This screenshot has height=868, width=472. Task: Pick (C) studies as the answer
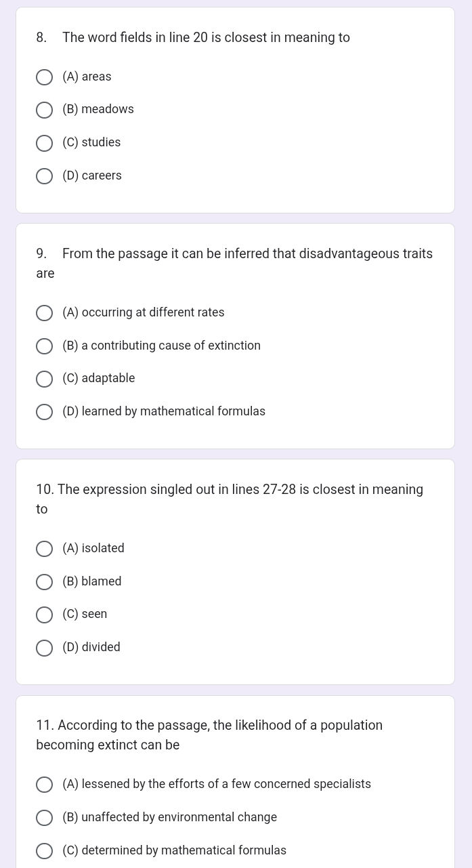pyautogui.click(x=44, y=143)
